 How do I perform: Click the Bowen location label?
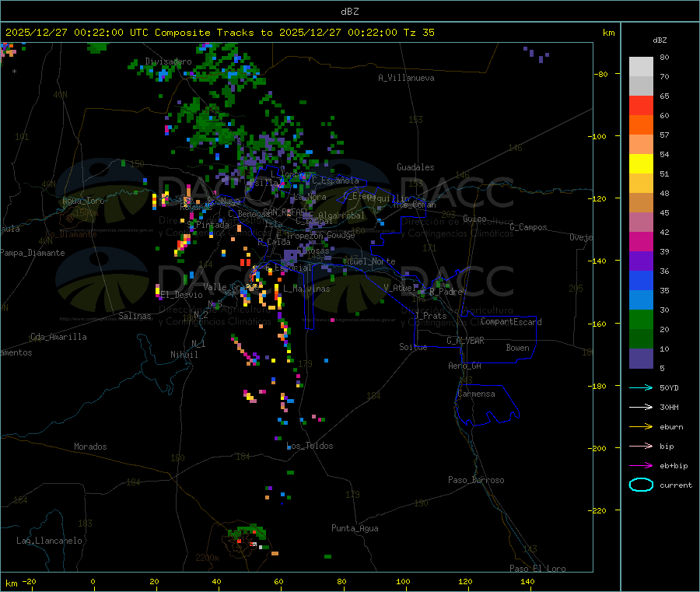point(517,348)
